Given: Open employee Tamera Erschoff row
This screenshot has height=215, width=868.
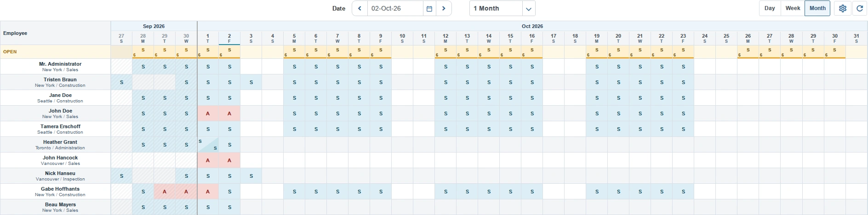Looking at the screenshot, I should coord(55,129).
